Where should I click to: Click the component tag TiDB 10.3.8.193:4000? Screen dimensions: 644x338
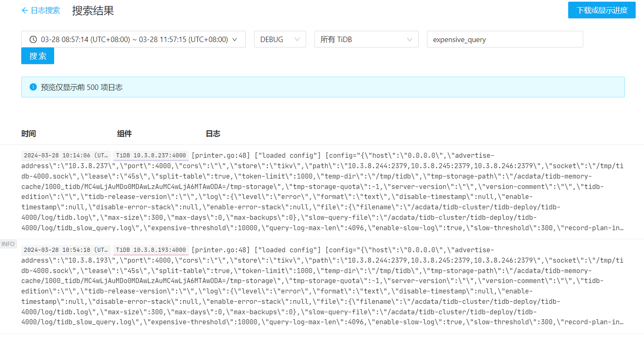151,250
